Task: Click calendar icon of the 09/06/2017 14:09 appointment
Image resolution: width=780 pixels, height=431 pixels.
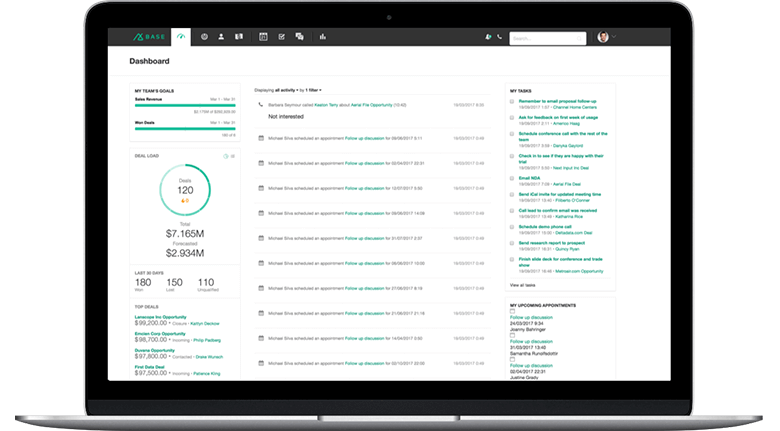Action: click(x=261, y=213)
